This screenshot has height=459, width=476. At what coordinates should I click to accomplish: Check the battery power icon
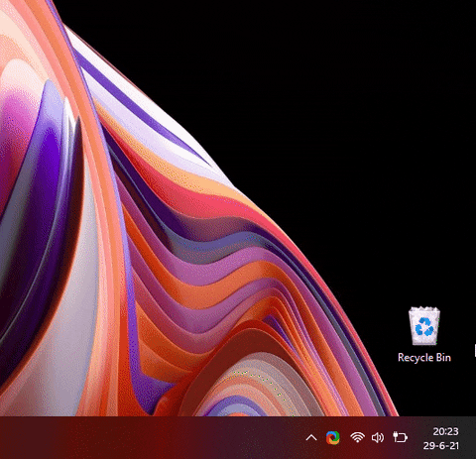coord(400,437)
